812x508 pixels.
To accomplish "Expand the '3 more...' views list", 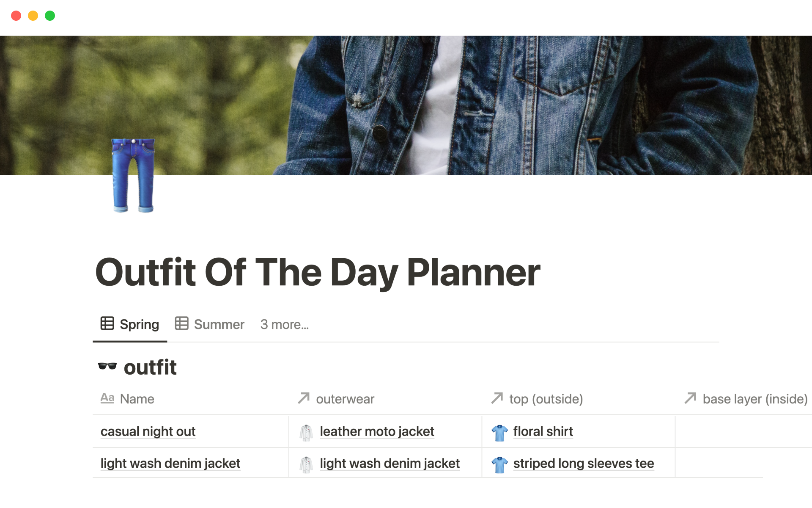I will 284,325.
